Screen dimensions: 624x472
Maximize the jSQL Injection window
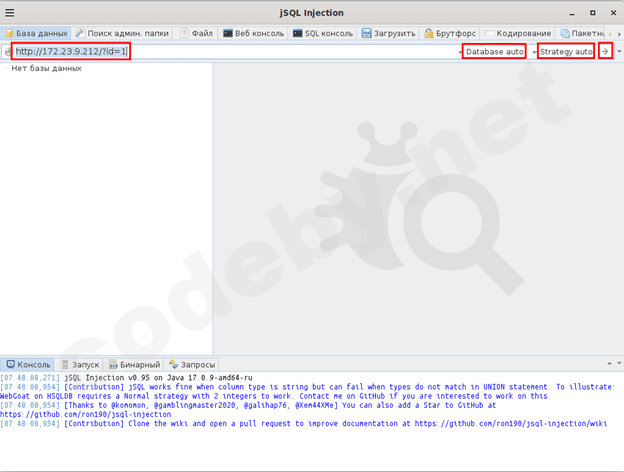pos(593,13)
